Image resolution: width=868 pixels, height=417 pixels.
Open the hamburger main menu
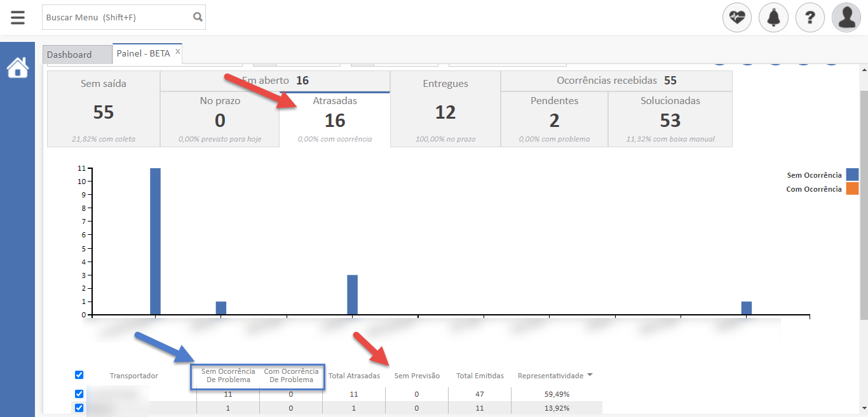[18, 17]
